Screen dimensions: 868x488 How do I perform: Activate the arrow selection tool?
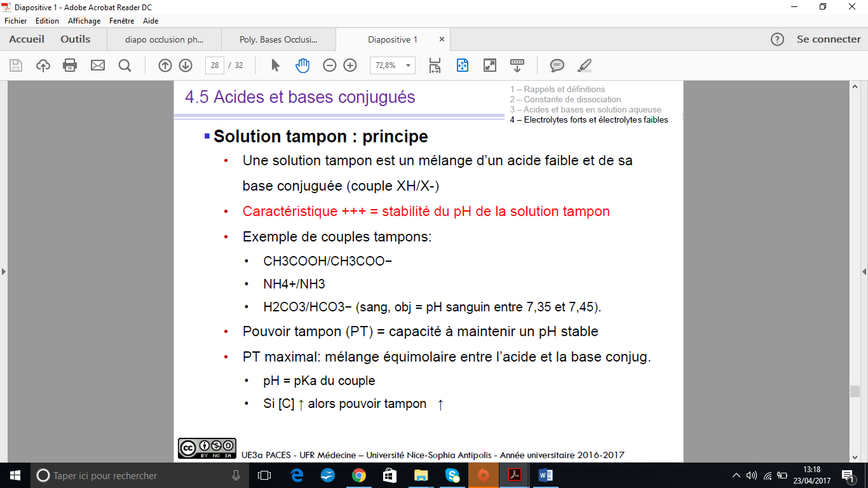(275, 65)
